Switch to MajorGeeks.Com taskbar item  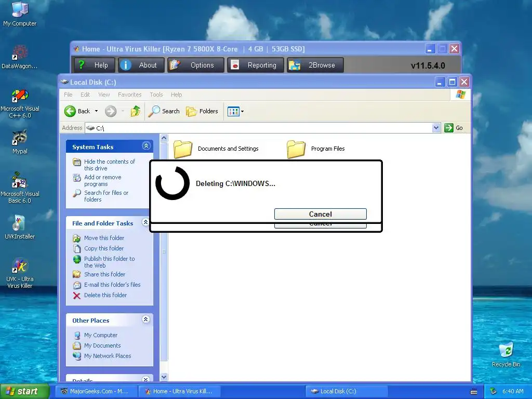[x=97, y=391]
